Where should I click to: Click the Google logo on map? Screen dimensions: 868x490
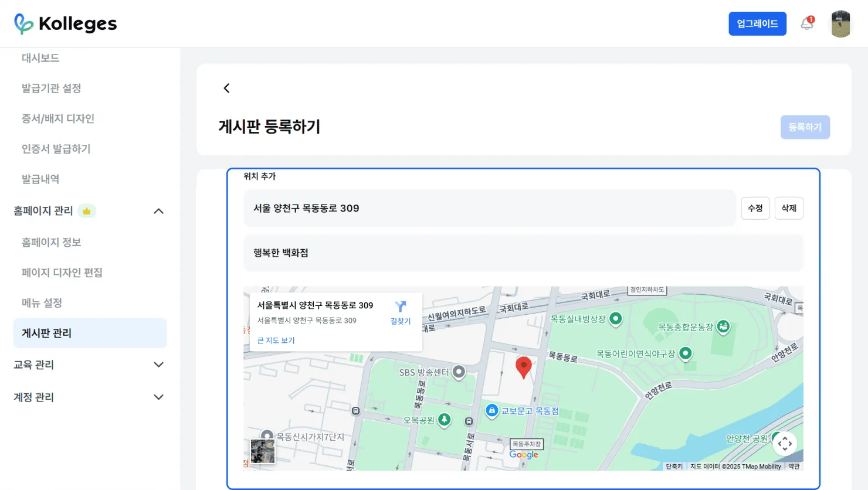[524, 455]
